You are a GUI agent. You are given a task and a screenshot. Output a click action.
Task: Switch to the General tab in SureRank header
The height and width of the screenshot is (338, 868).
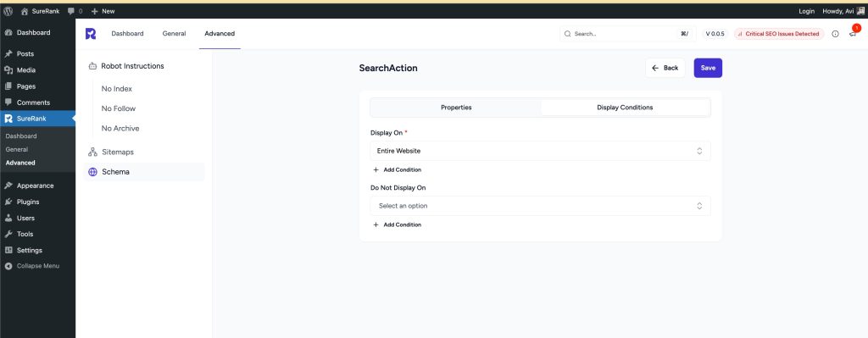click(x=174, y=34)
